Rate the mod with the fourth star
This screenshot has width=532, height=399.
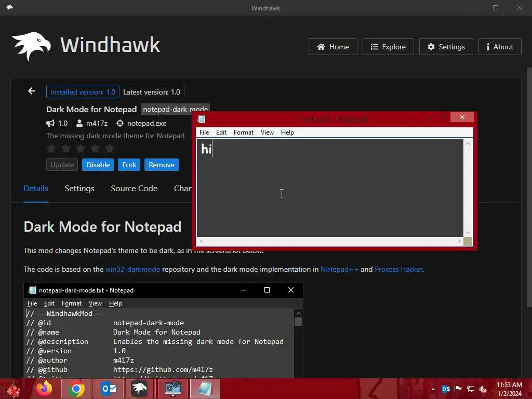[95, 148]
